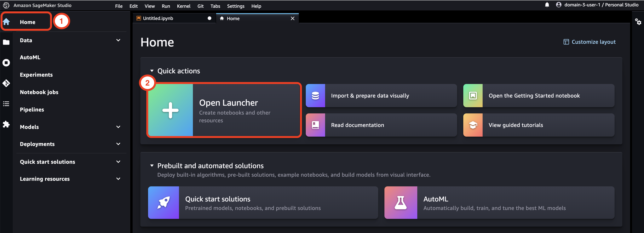
Task: Expand the Data section chevron
Action: pos(118,40)
